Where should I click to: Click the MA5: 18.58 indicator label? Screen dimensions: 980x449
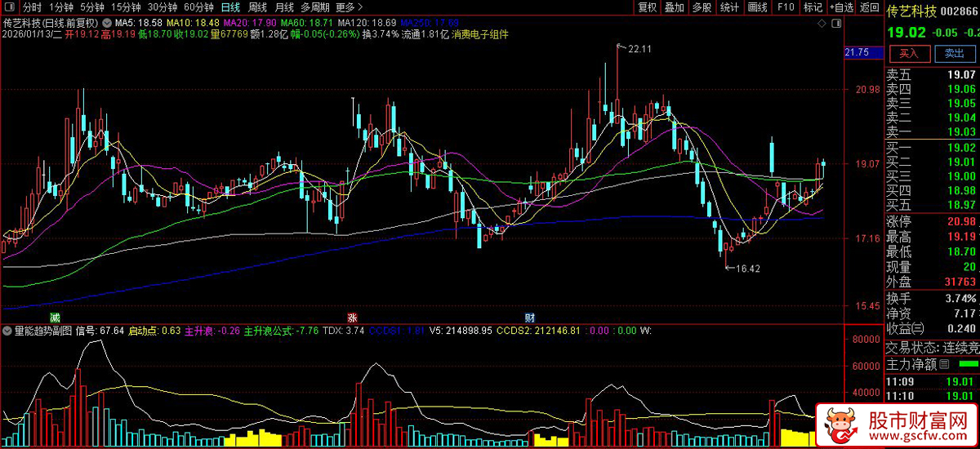point(139,23)
